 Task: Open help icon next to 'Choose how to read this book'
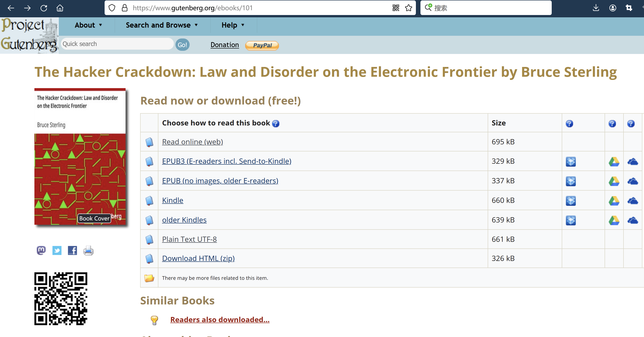(x=276, y=123)
